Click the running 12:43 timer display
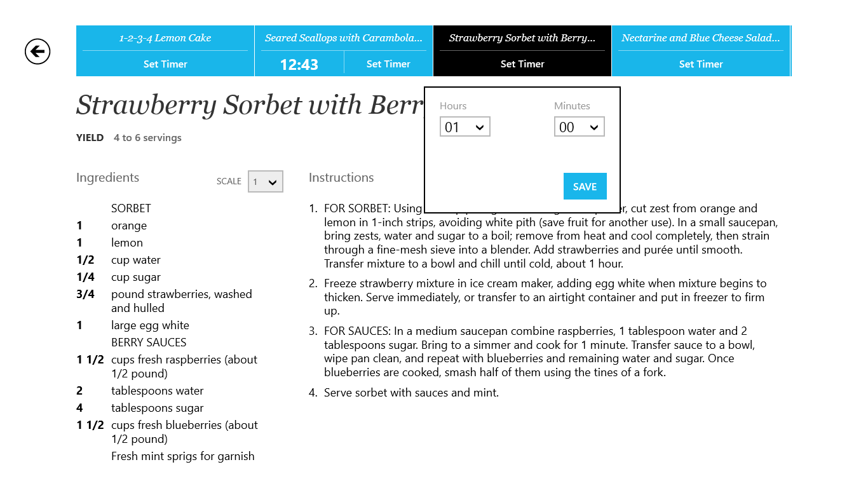This screenshot has width=868, height=488. 299,64
